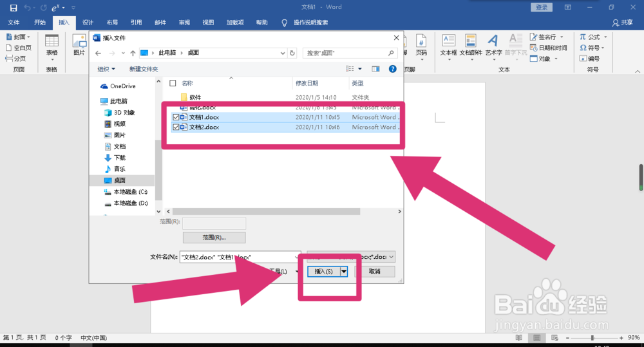Go back with dialog back arrow
Viewport: 644px width, 347px height.
tap(98, 53)
